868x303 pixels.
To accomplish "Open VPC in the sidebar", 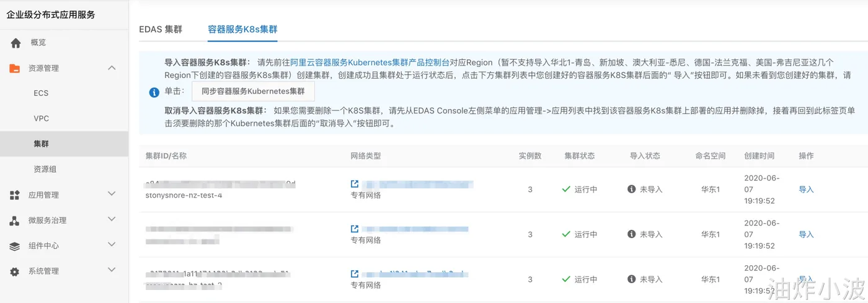I will (x=41, y=118).
